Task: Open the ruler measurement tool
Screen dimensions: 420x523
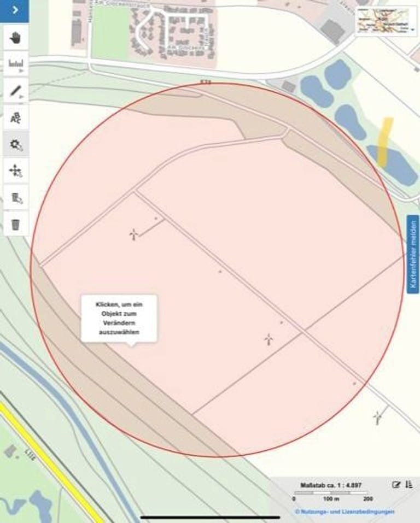Action: pos(16,64)
